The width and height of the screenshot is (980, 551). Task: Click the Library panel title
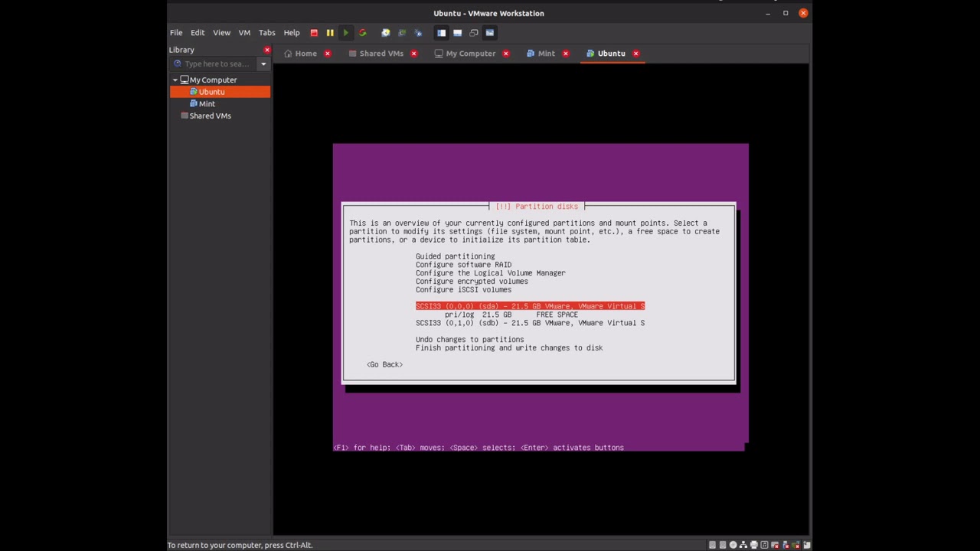click(x=181, y=50)
